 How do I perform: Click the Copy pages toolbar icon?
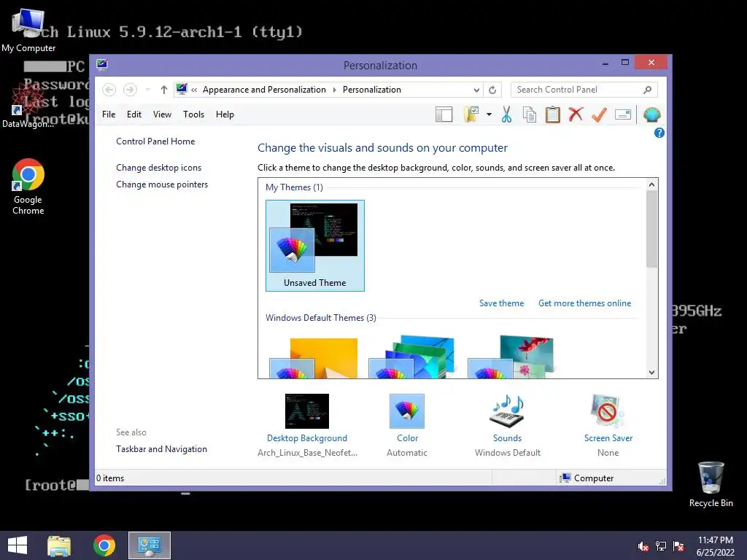(x=530, y=114)
